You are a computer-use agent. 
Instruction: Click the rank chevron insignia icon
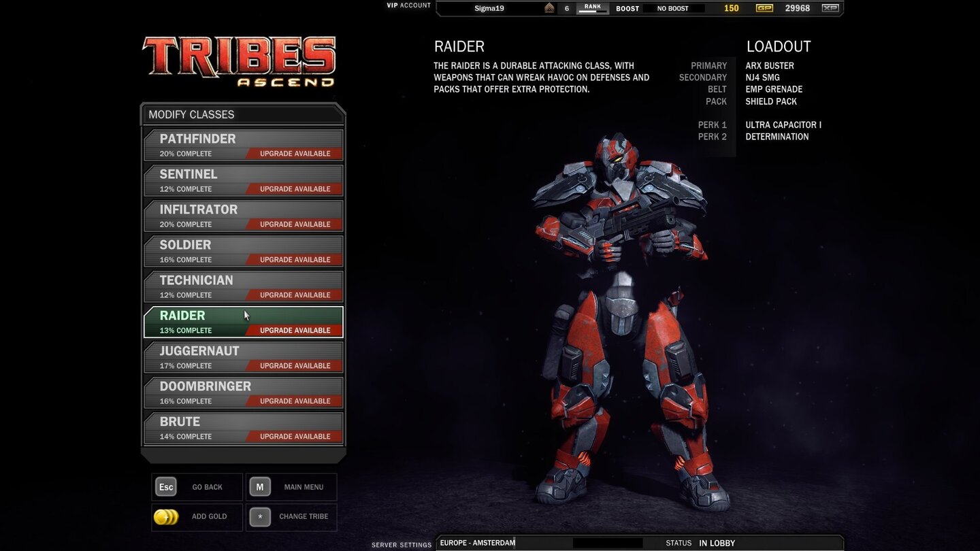coord(550,8)
